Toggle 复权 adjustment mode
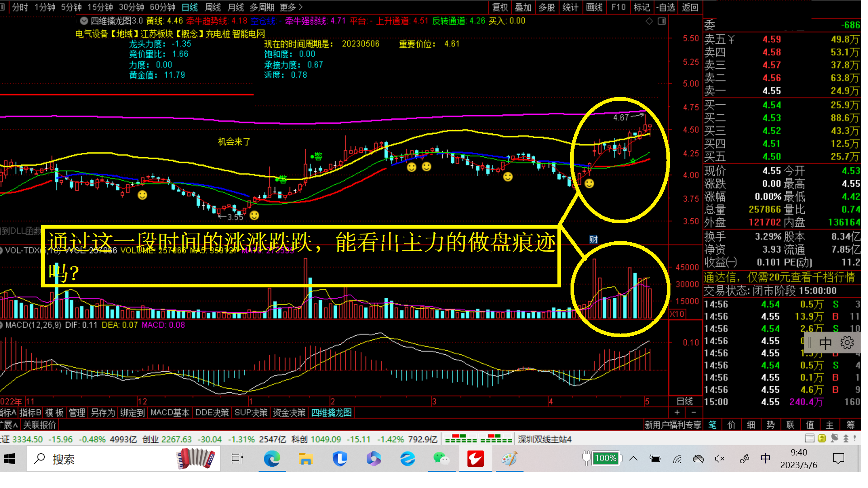This screenshot has width=868, height=488. point(500,7)
